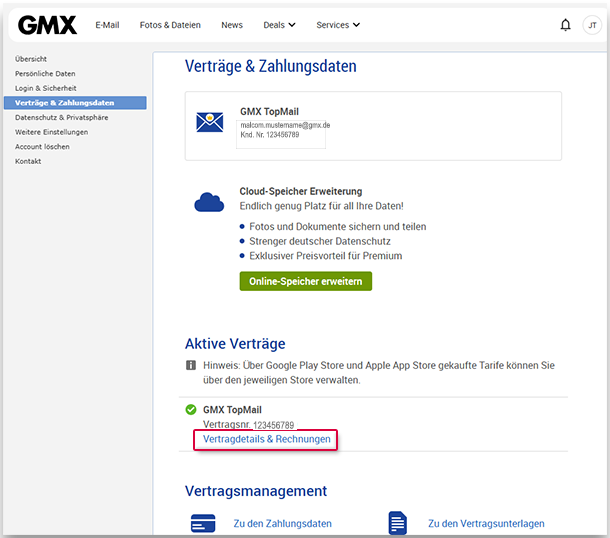This screenshot has height=538, width=610.
Task: Open Weitere Einstellungen
Action: pyautogui.click(x=51, y=132)
